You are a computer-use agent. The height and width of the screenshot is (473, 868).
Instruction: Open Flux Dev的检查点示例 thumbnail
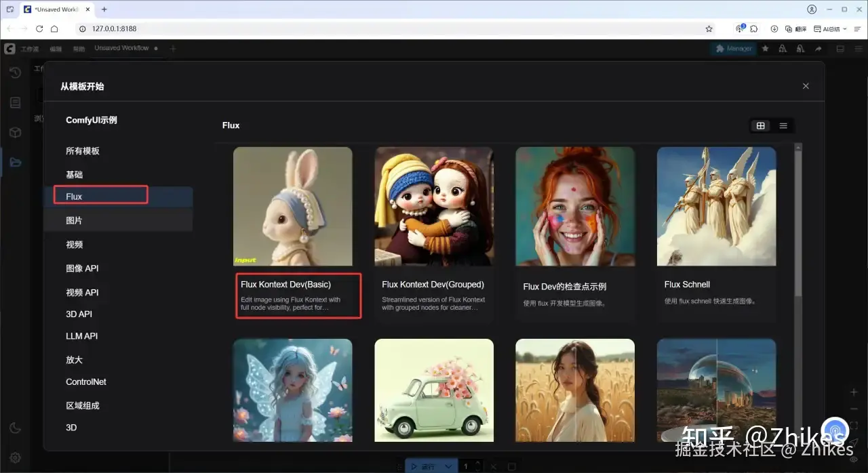click(x=575, y=206)
